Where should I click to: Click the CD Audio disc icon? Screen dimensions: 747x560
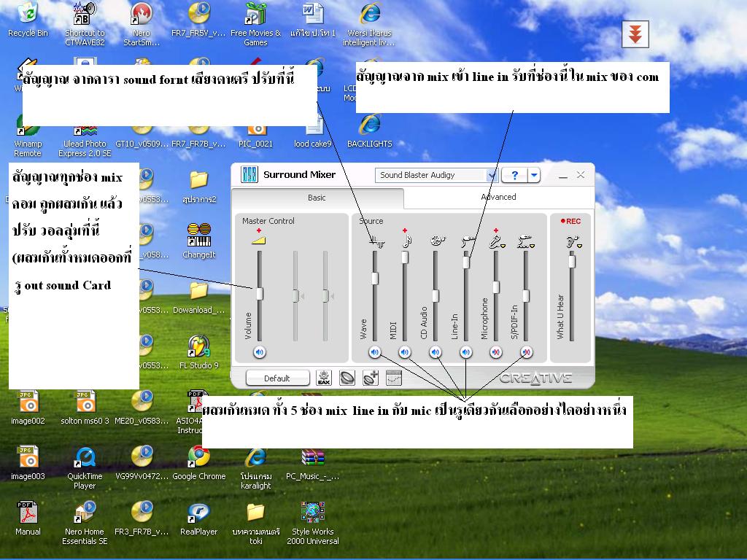(438, 241)
